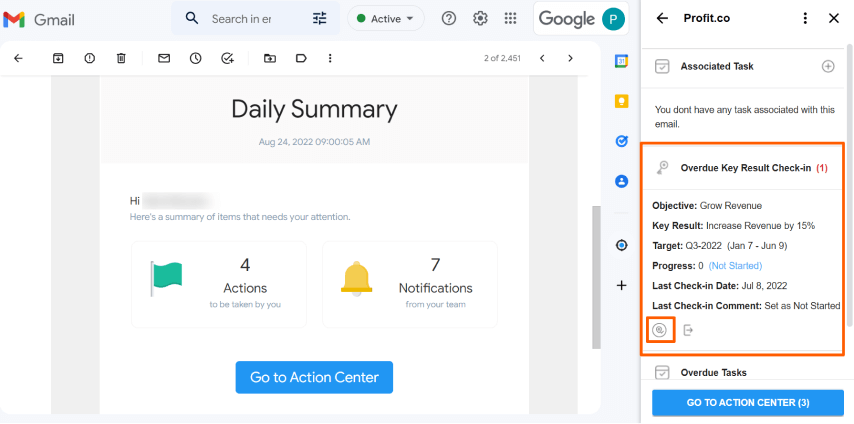Click the 'Aug 24, 2022 09:00:05 AM' timestamp

pos(314,142)
